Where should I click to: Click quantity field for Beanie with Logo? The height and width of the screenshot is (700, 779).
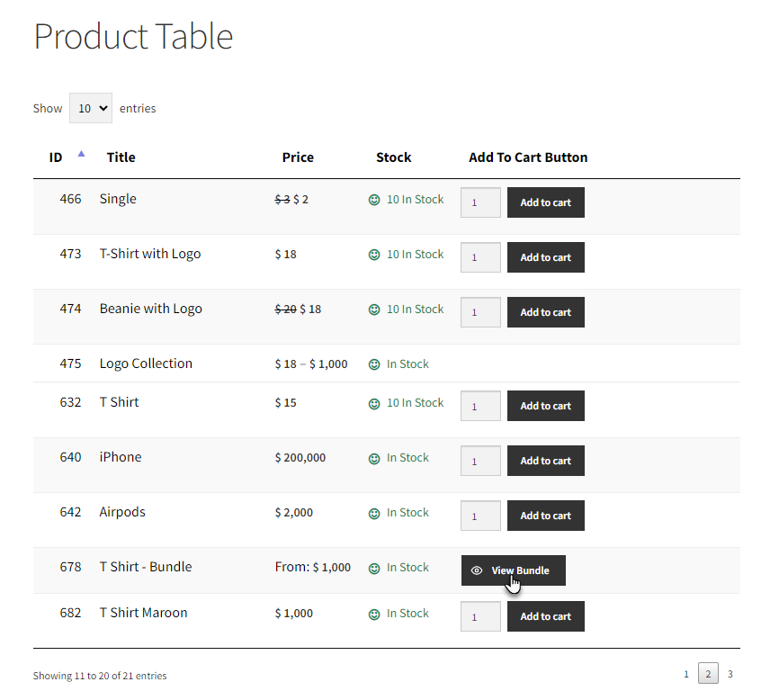point(480,312)
